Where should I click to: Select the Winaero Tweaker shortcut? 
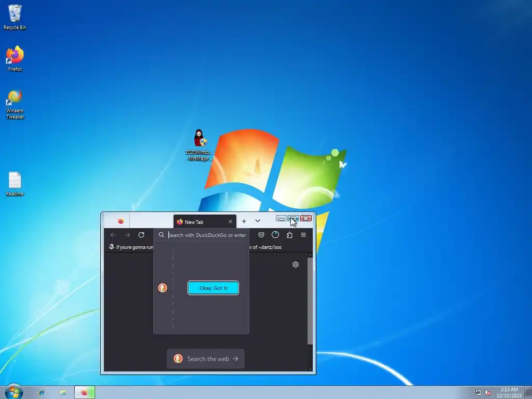(15, 104)
